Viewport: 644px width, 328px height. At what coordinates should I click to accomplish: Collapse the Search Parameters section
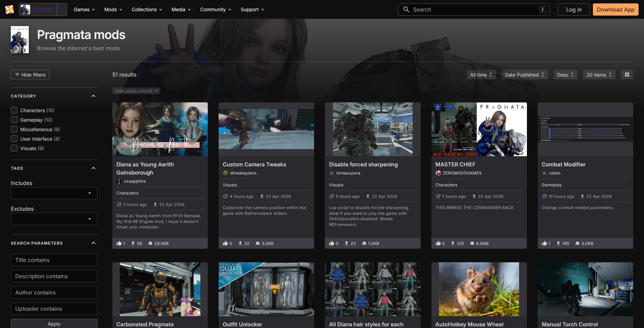point(93,243)
